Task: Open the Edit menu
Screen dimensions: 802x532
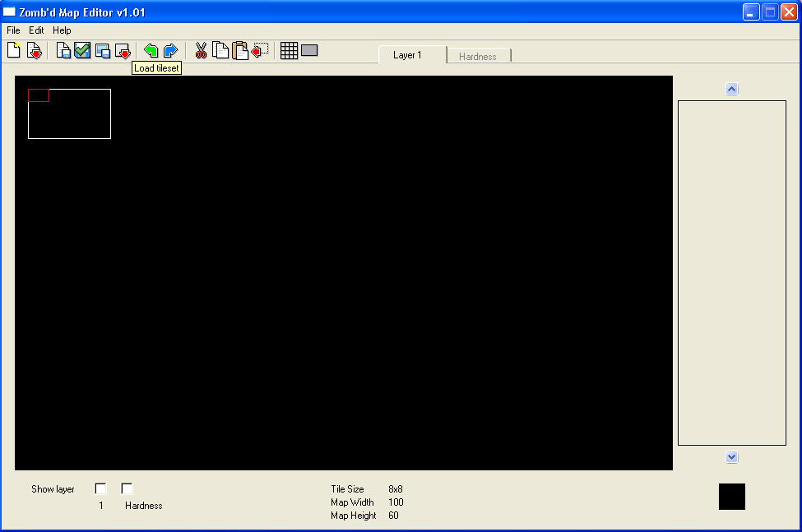Action: pyautogui.click(x=36, y=30)
